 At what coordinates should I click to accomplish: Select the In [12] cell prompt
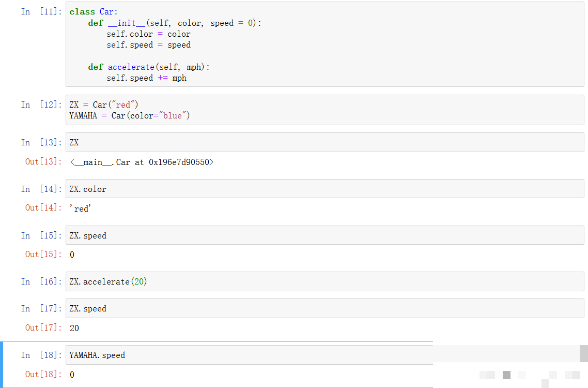(41, 105)
